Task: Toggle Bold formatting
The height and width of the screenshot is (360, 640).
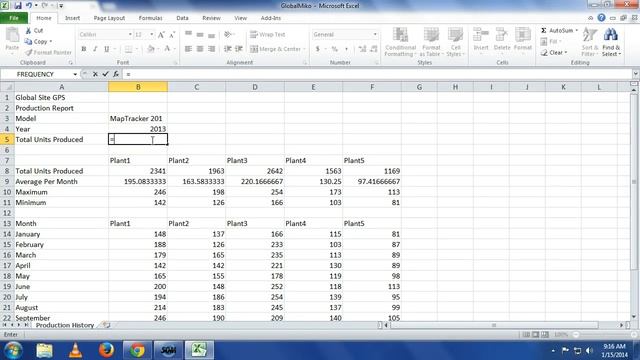Action: tap(84, 49)
